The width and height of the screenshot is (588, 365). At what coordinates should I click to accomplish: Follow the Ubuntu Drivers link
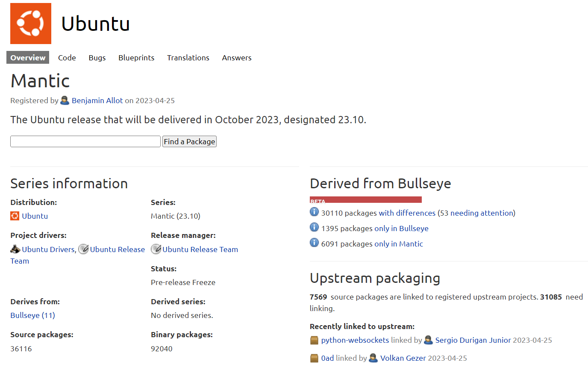(x=48, y=249)
